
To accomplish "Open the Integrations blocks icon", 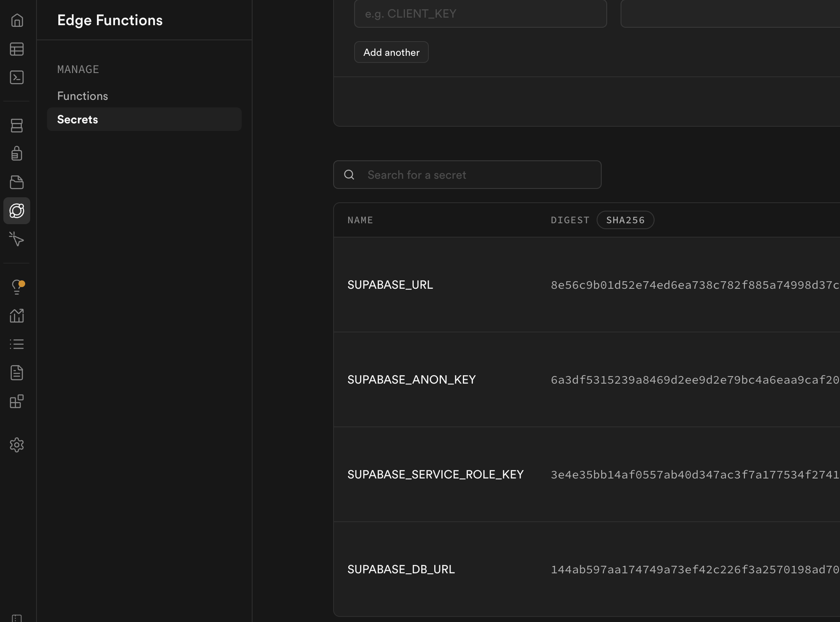I will pyautogui.click(x=17, y=401).
